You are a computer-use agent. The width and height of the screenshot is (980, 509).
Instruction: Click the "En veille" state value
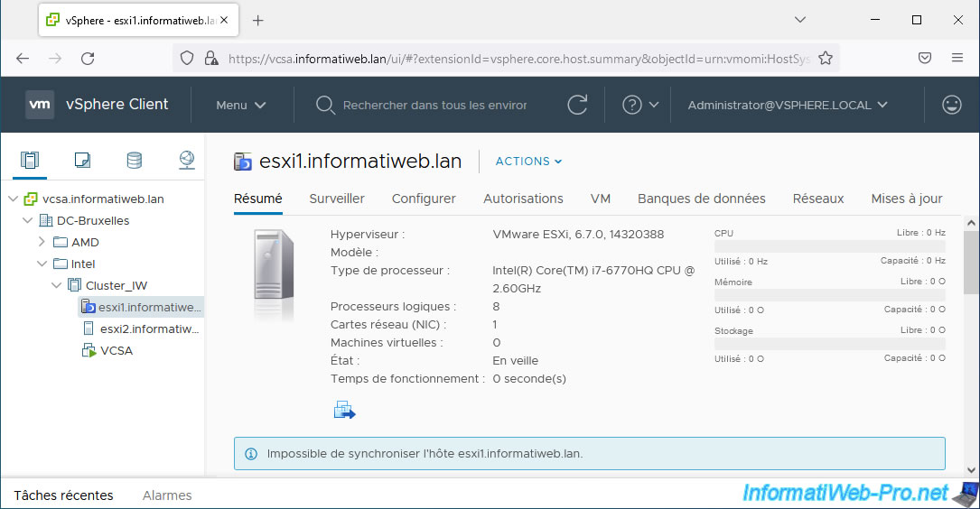click(x=515, y=360)
